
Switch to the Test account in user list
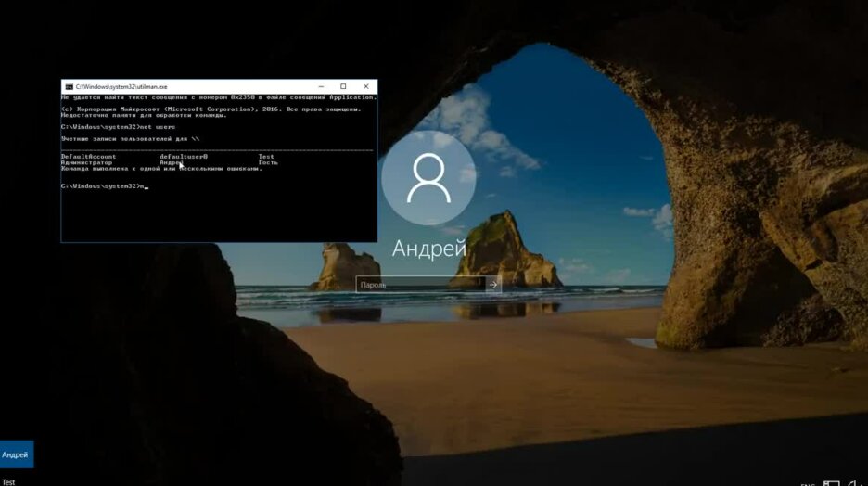(x=8, y=481)
